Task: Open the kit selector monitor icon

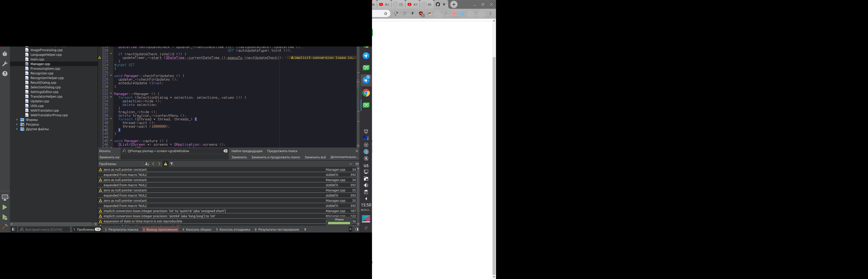Action: point(5,197)
